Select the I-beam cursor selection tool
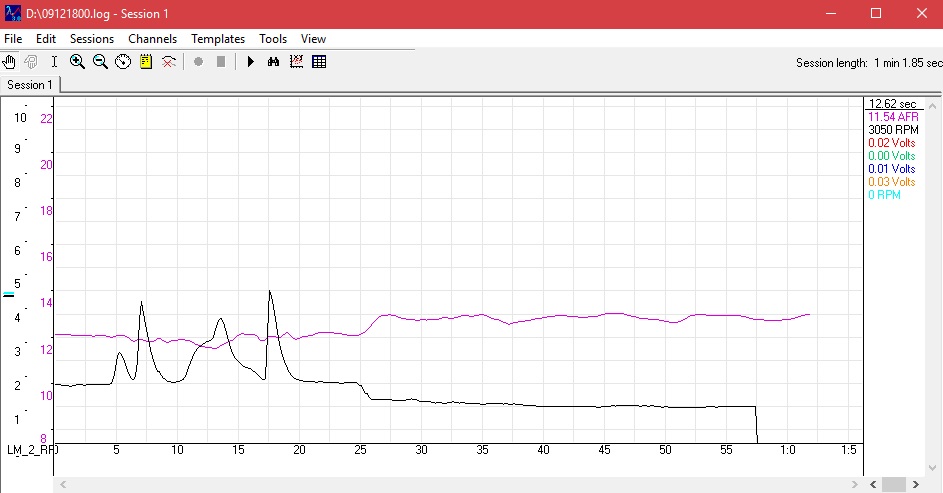 coord(54,62)
